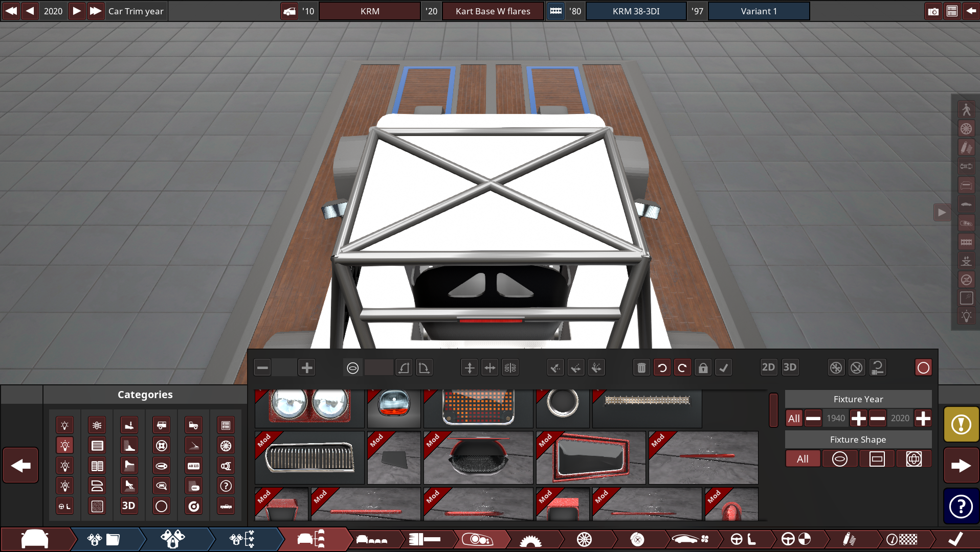Click the horizontal move arrows icon

point(489,367)
